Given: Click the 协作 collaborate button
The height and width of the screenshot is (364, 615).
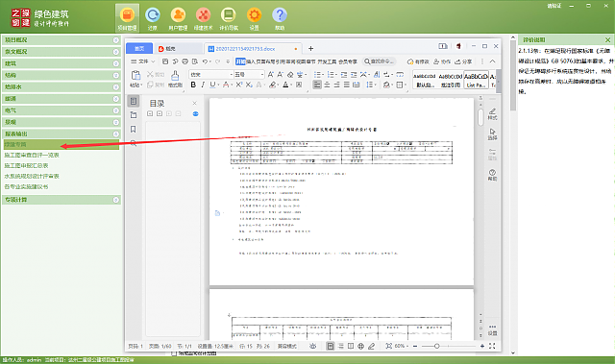Looking at the screenshot, I should point(442,61).
